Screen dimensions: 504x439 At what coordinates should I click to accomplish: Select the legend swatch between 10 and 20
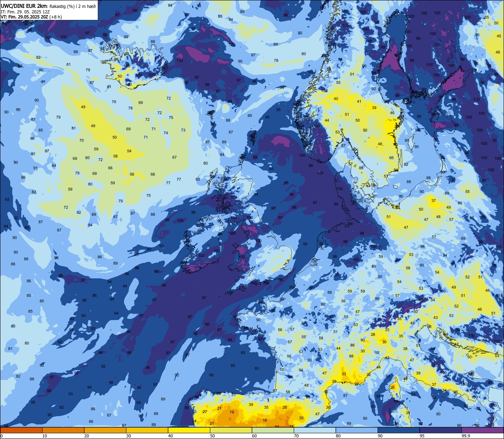[x=63, y=430]
